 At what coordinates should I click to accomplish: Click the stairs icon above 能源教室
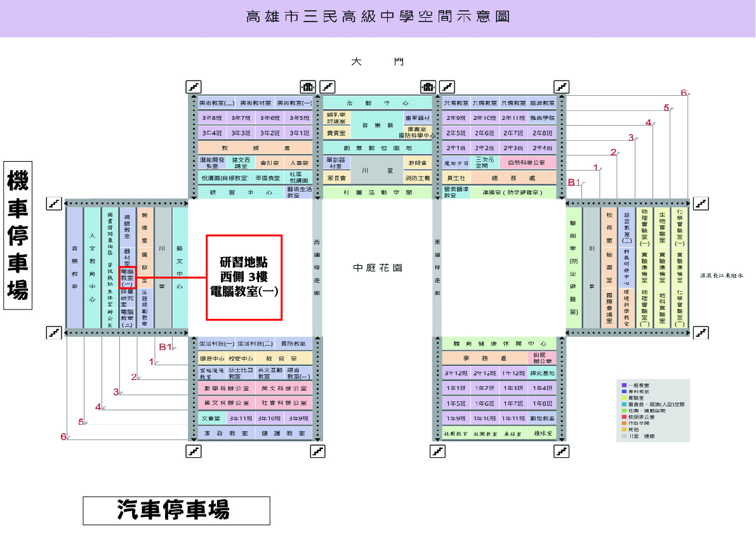pos(561,87)
